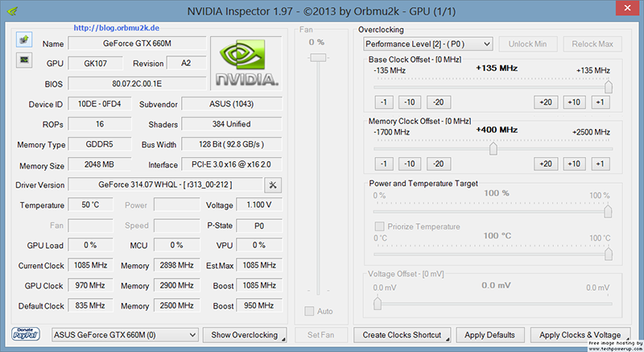Click the Est.Max value 1085 MHz

click(259, 265)
